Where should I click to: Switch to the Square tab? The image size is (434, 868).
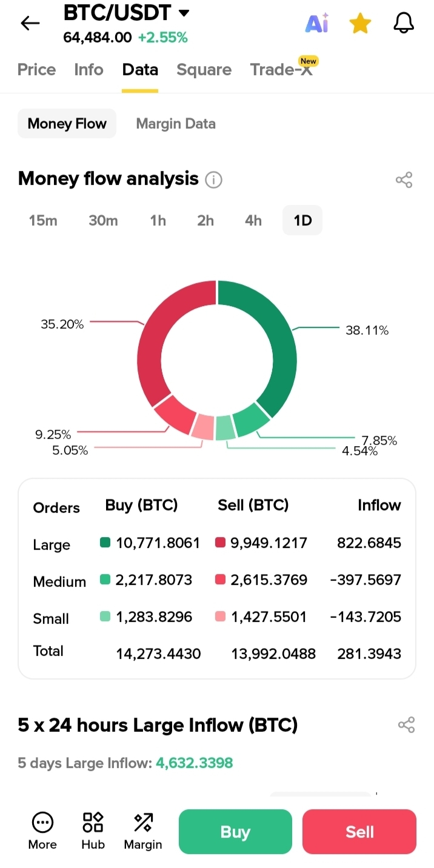[x=204, y=70]
